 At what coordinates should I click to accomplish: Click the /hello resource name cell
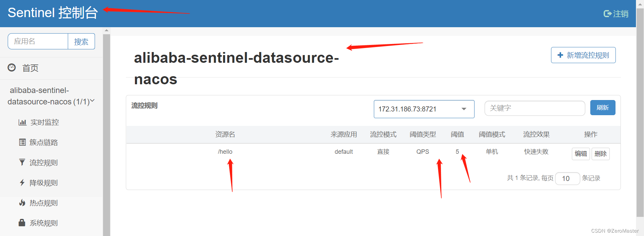tap(225, 152)
